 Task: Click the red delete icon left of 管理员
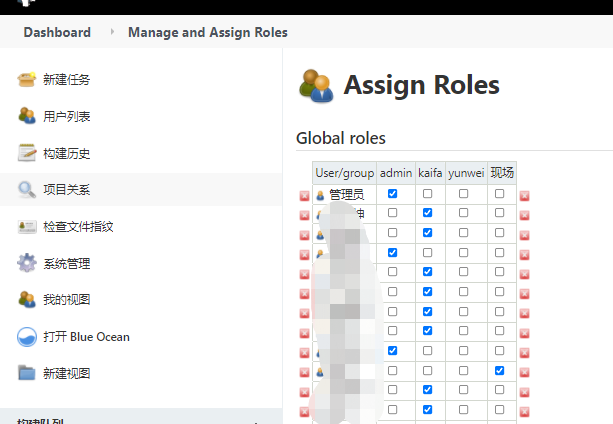coord(304,196)
